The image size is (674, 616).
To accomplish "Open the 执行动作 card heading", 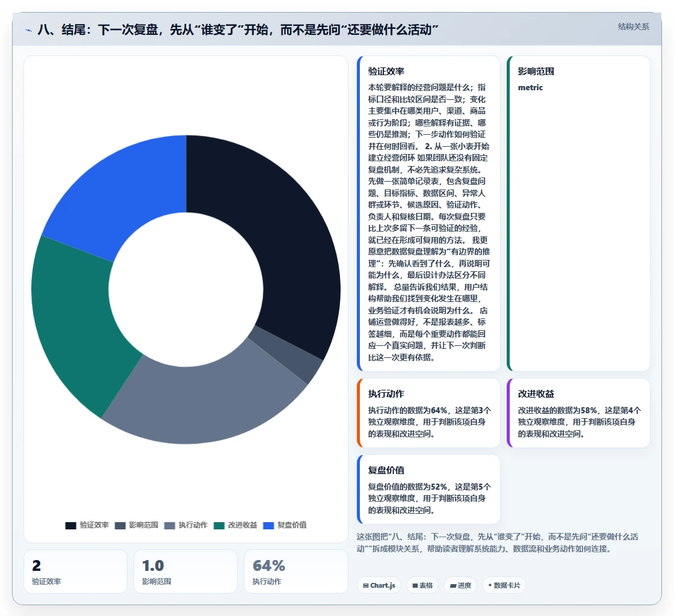I will 386,394.
